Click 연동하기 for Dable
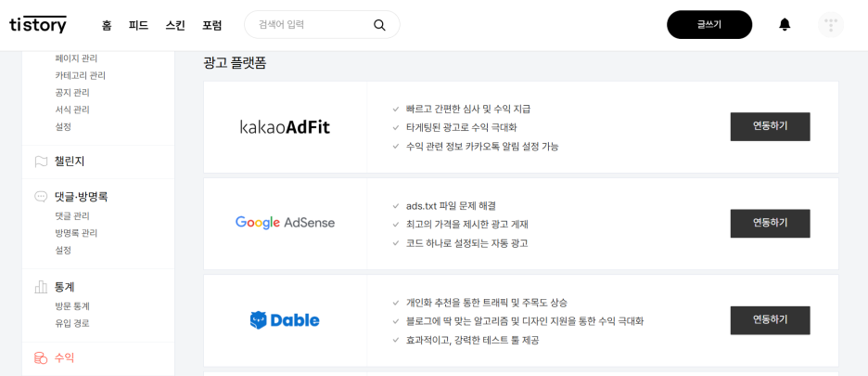Screen dimensions: 868x376 [x=770, y=320]
